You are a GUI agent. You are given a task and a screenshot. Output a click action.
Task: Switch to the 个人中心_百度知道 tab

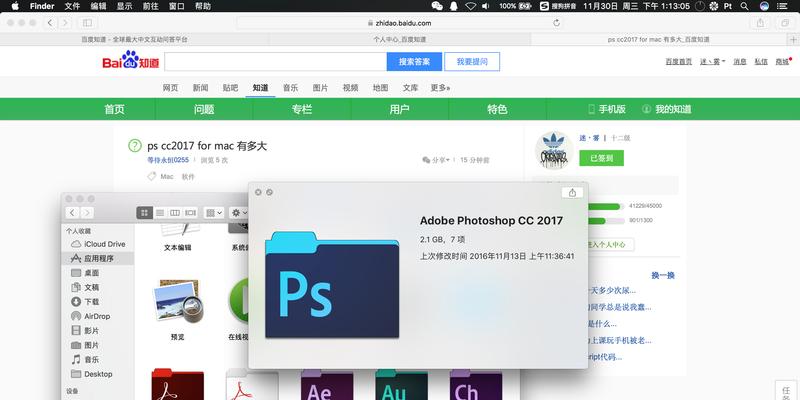click(x=400, y=39)
